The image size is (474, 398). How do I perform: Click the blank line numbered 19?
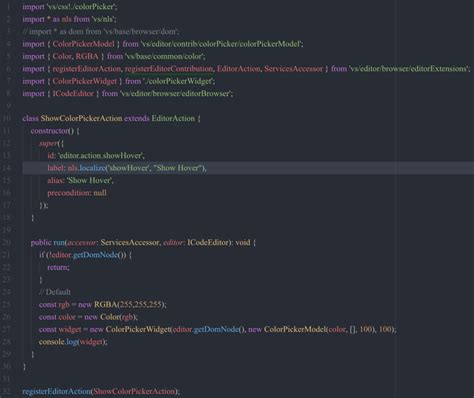tap(247, 230)
